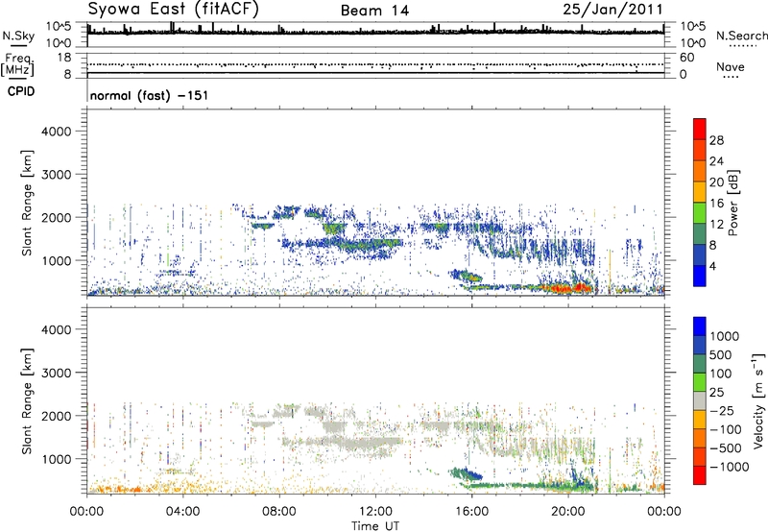Click the 'Power [dB]' color bar title
Viewport: 768px width, 532px height.
coord(732,203)
